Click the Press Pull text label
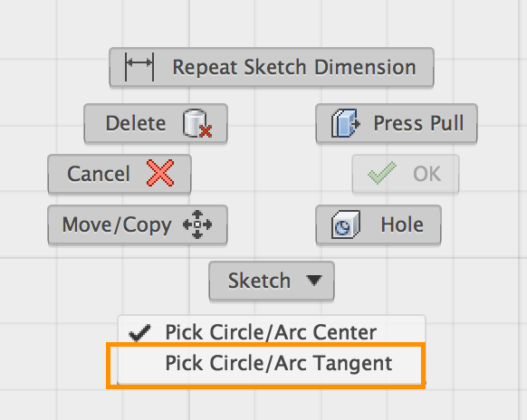Viewport: 527px width, 420px height. coord(418,123)
